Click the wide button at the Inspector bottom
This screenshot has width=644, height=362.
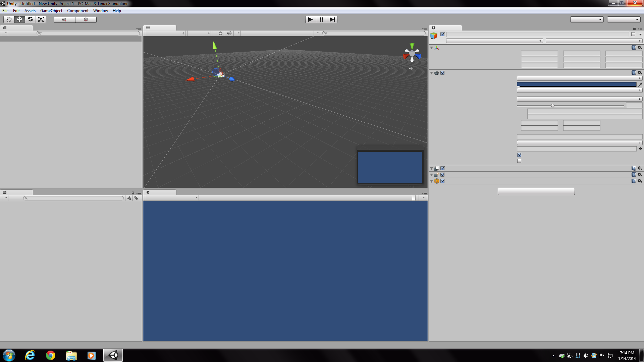pos(536,191)
